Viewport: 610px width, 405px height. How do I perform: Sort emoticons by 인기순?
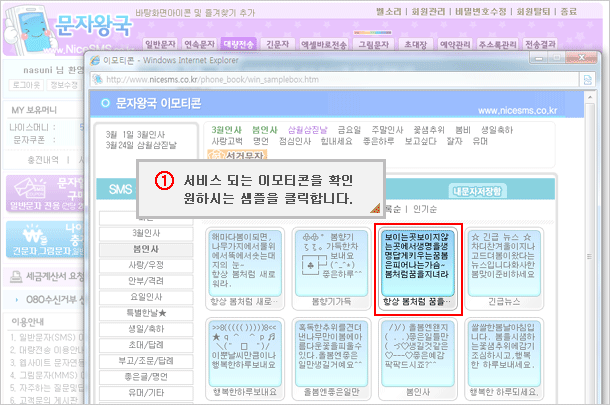425,209
